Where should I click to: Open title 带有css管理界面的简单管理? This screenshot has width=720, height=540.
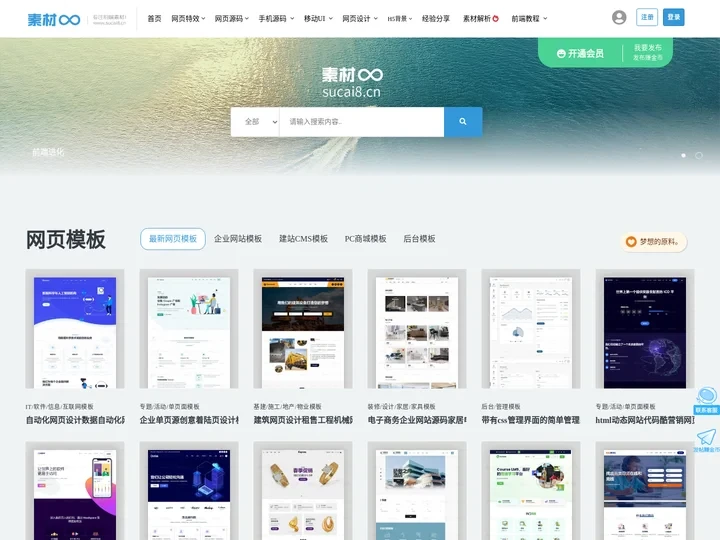[x=531, y=420]
